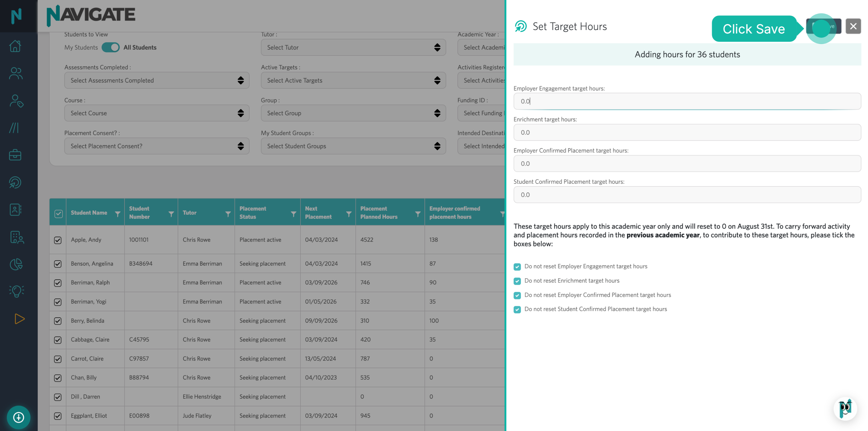Filter the Placement Status column

pos(294,214)
